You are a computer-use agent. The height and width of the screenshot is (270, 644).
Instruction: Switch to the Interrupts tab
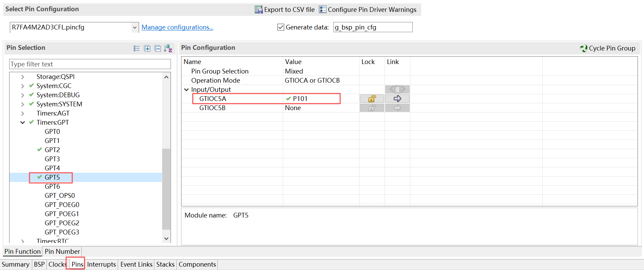pos(101,264)
